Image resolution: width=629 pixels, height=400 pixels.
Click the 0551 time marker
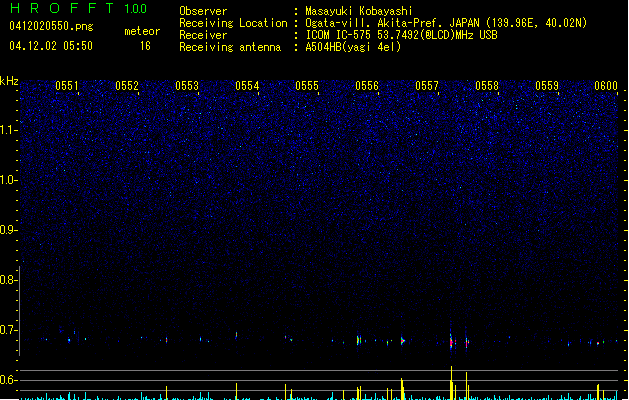[67, 86]
